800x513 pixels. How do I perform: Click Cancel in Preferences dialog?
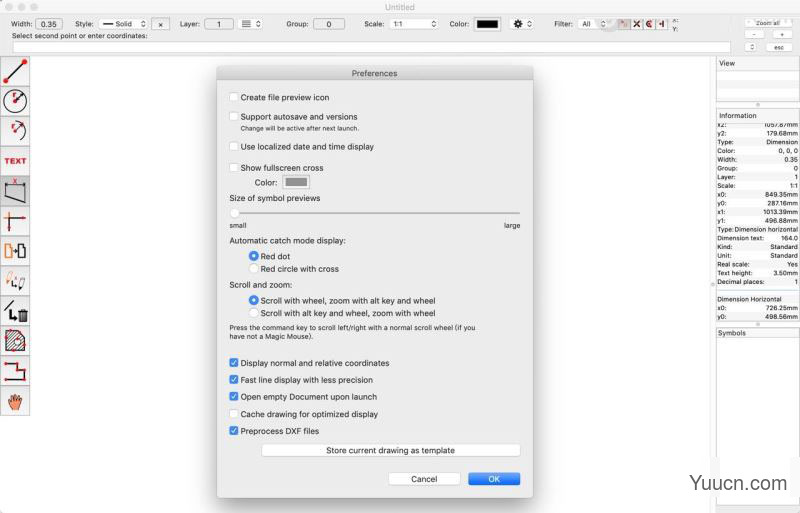[424, 479]
